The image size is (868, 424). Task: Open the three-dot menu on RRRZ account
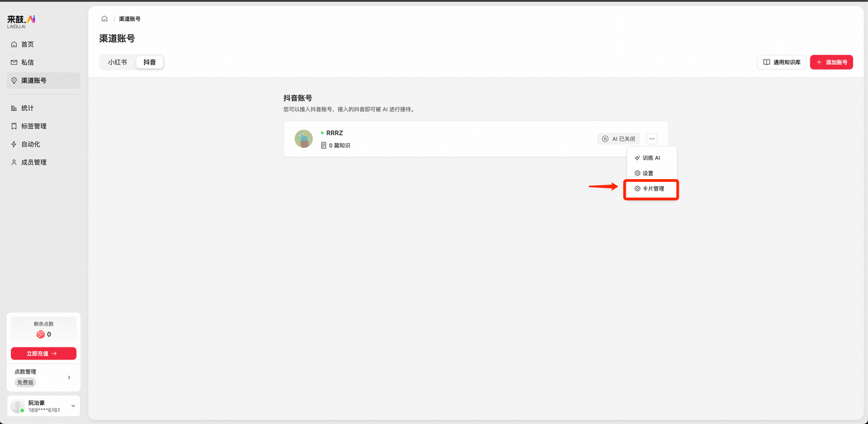[x=652, y=138]
